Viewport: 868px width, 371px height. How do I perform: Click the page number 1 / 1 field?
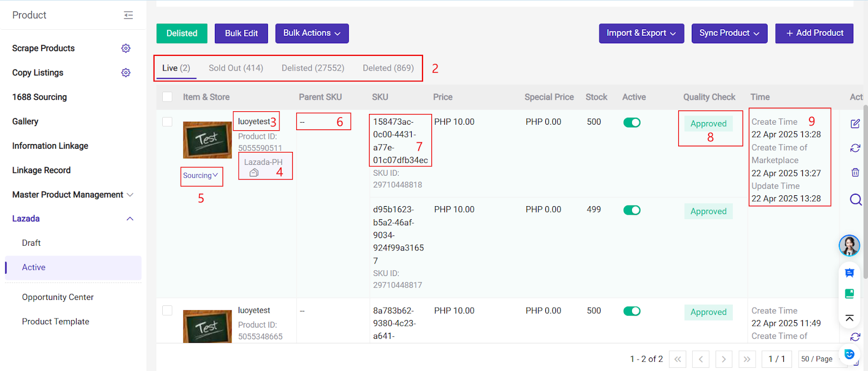click(x=777, y=359)
